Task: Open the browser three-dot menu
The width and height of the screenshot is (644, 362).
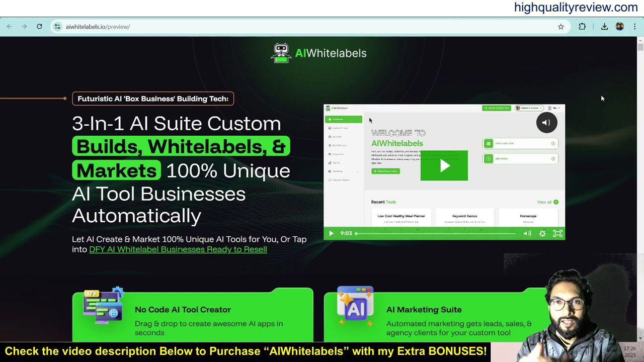Action: coord(635,27)
